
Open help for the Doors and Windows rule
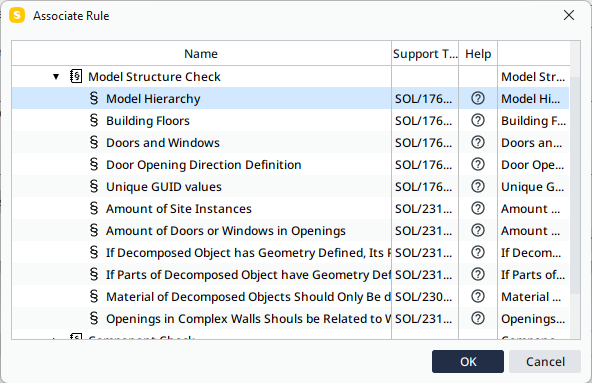point(478,142)
